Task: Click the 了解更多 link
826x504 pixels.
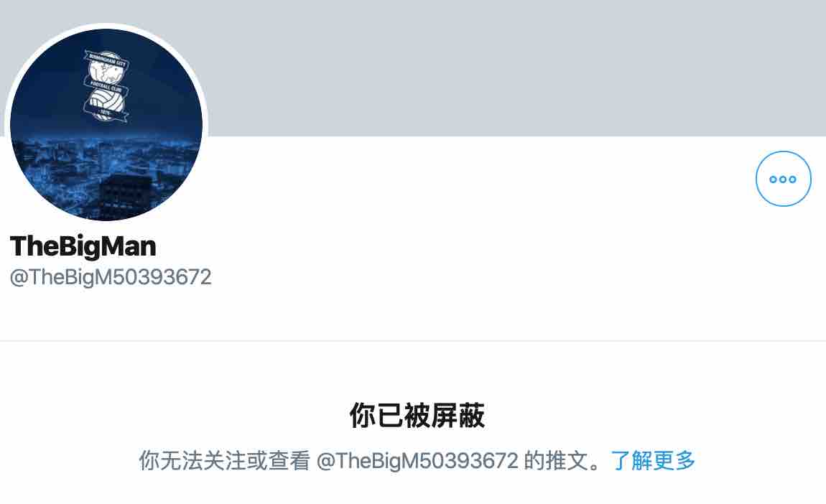Action: tap(653, 461)
